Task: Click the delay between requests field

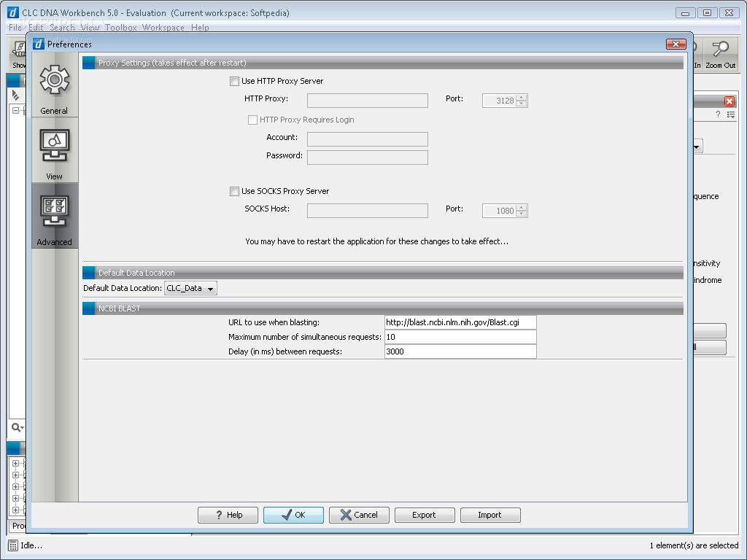Action: point(460,351)
